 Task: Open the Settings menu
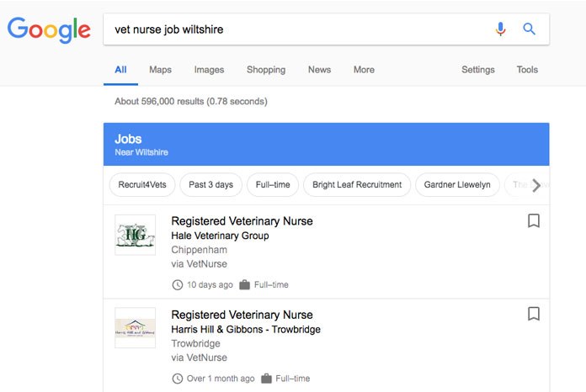click(x=478, y=70)
